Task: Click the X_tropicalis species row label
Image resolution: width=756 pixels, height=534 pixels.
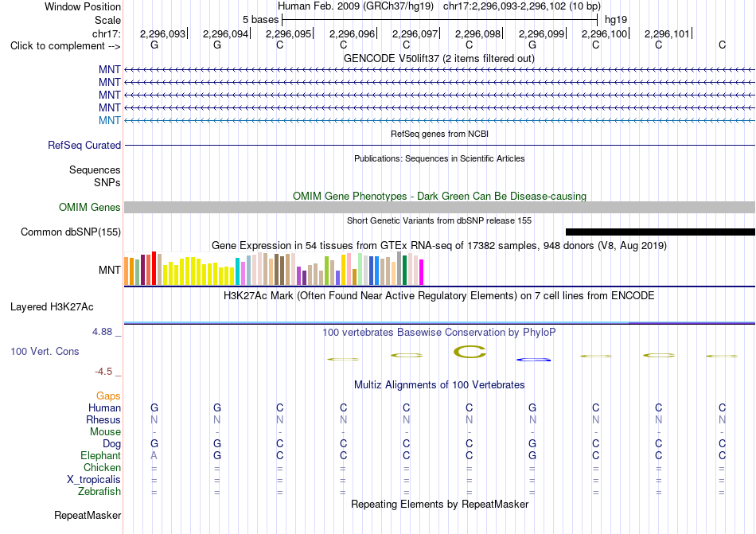Action: tap(94, 480)
